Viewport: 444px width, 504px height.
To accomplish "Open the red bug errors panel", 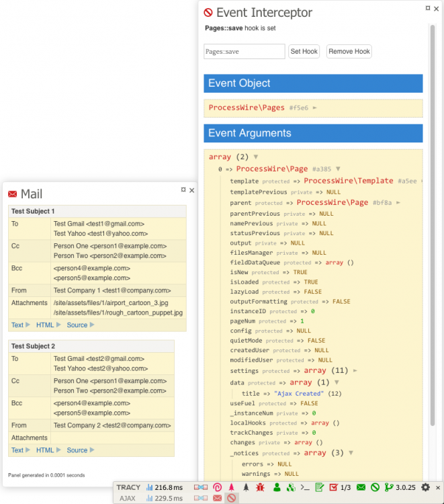I will tap(260, 487).
